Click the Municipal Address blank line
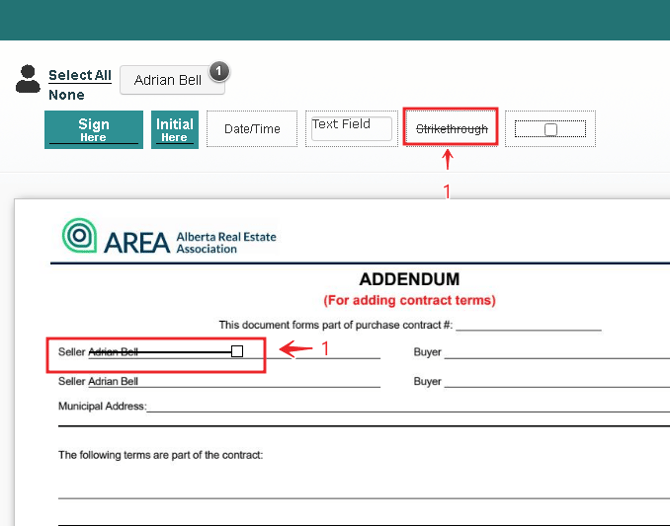The height and width of the screenshot is (526, 670). (400, 407)
